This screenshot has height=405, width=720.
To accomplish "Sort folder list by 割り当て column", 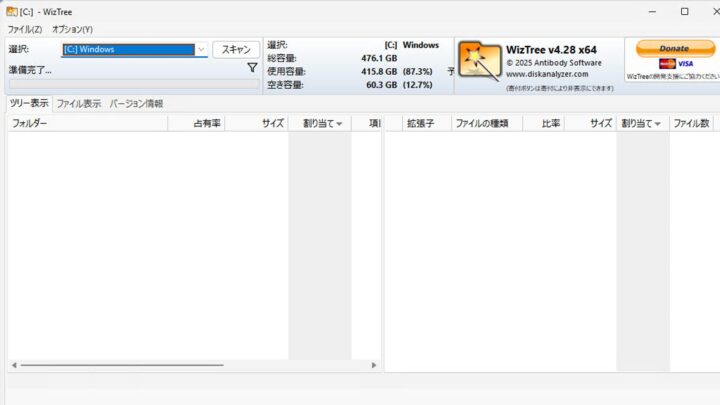I will pyautogui.click(x=322, y=124).
